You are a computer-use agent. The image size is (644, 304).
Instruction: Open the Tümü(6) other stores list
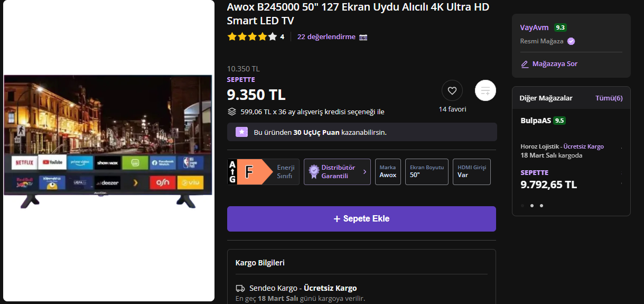(609, 98)
